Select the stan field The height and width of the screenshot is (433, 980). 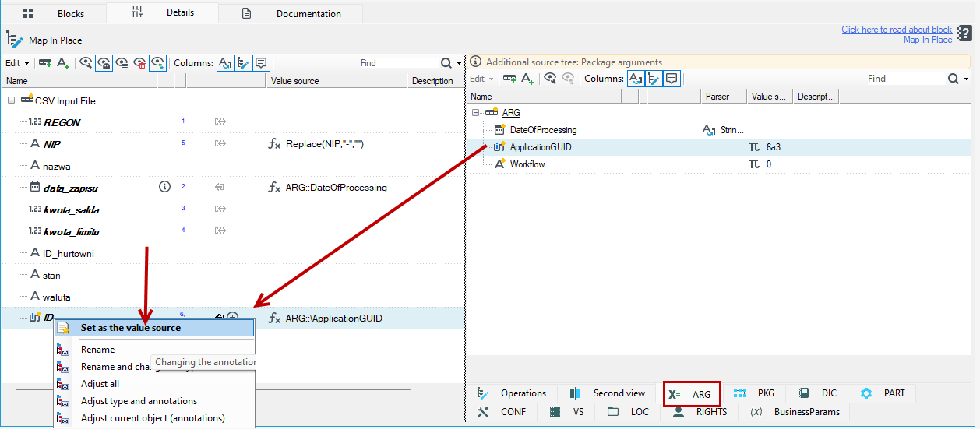pos(51,275)
